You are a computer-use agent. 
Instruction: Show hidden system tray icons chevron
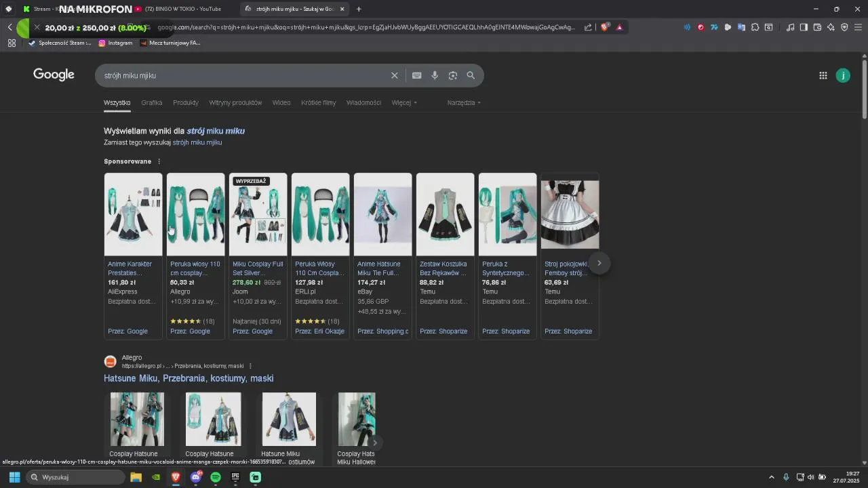click(x=771, y=477)
